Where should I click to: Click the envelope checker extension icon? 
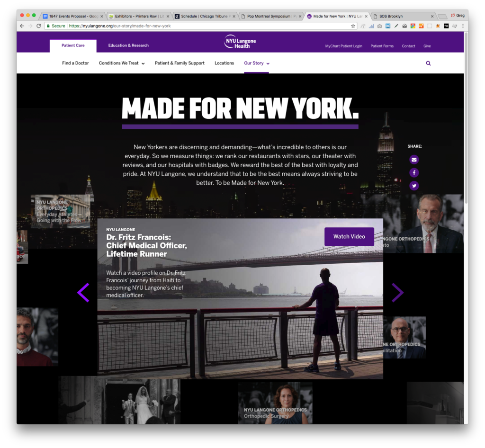coord(404,26)
